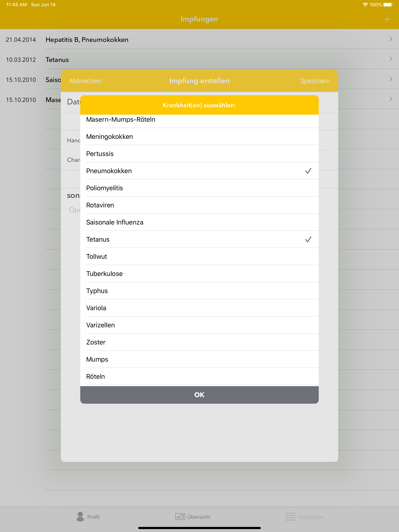Uncheck the Tetanus checkmark
Viewport: 399px width, 532px height.
pos(308,239)
